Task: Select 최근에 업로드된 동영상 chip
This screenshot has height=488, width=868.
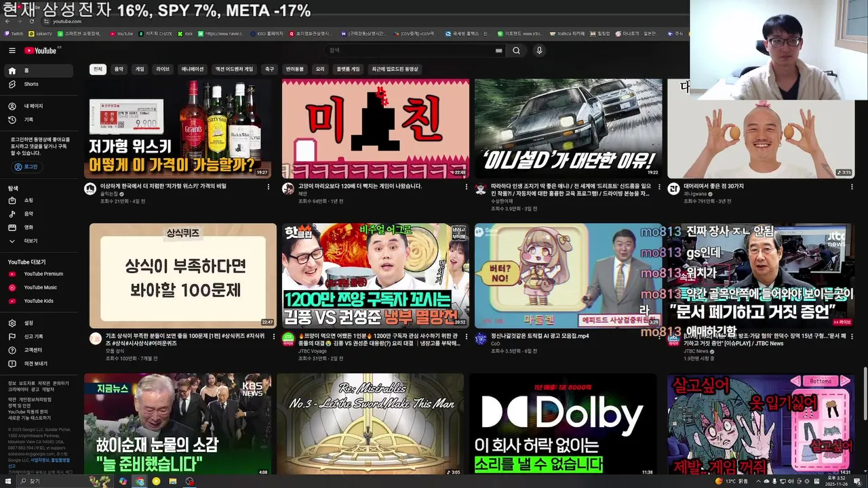Action: tap(395, 69)
